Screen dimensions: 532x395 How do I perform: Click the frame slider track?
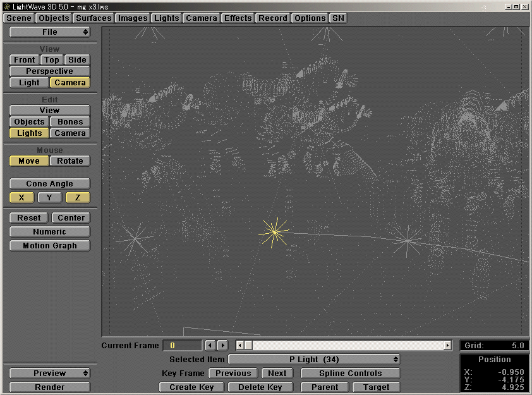point(348,345)
